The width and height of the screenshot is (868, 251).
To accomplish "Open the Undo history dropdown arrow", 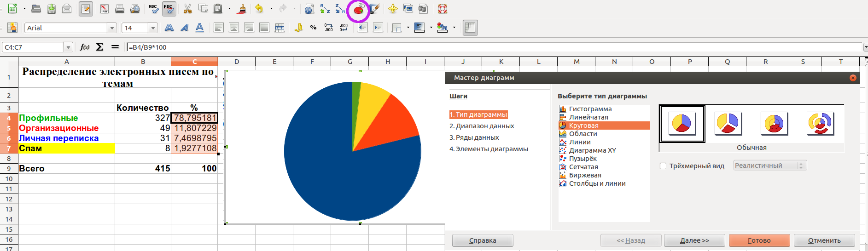I will pyautogui.click(x=271, y=9).
